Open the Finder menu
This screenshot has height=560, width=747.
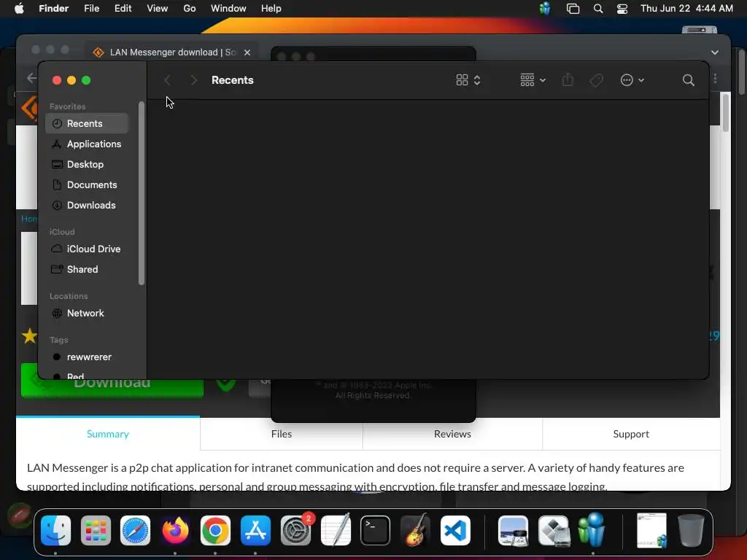(53, 9)
